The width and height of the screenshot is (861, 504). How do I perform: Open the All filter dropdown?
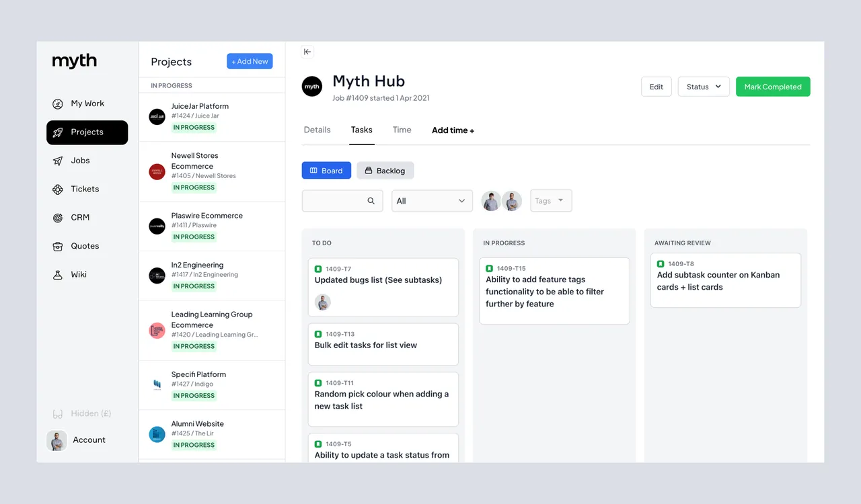(432, 201)
